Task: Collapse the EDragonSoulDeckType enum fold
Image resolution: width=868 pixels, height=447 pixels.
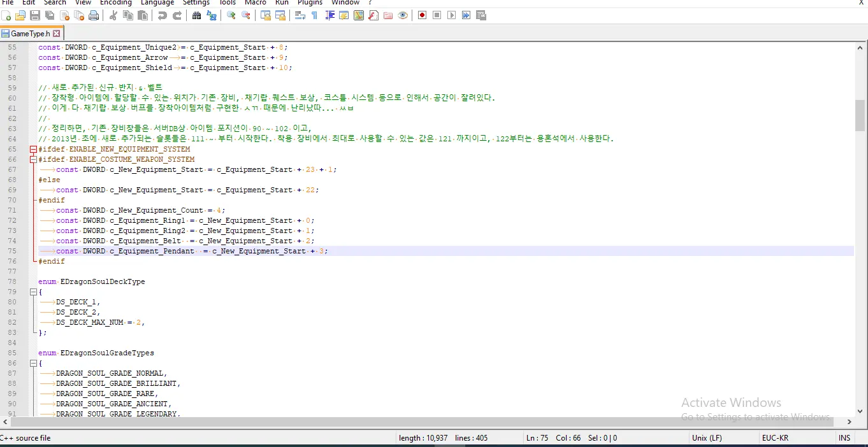Action: point(33,292)
